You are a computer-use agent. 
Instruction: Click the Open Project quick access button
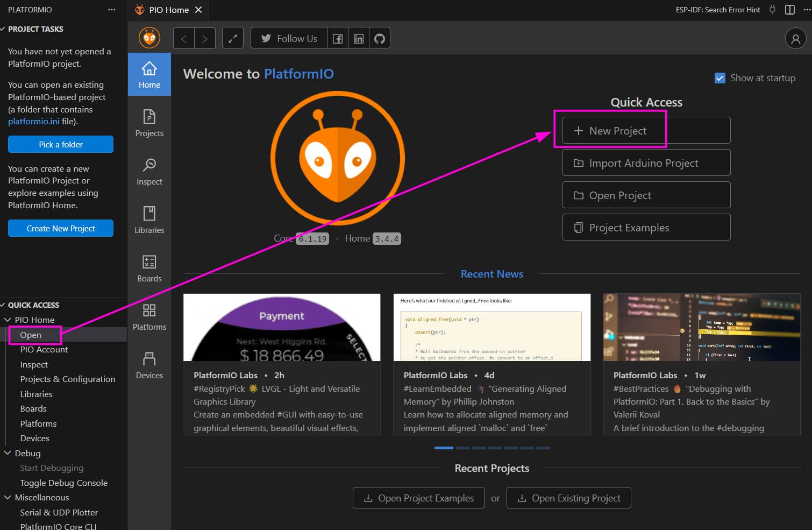(646, 195)
